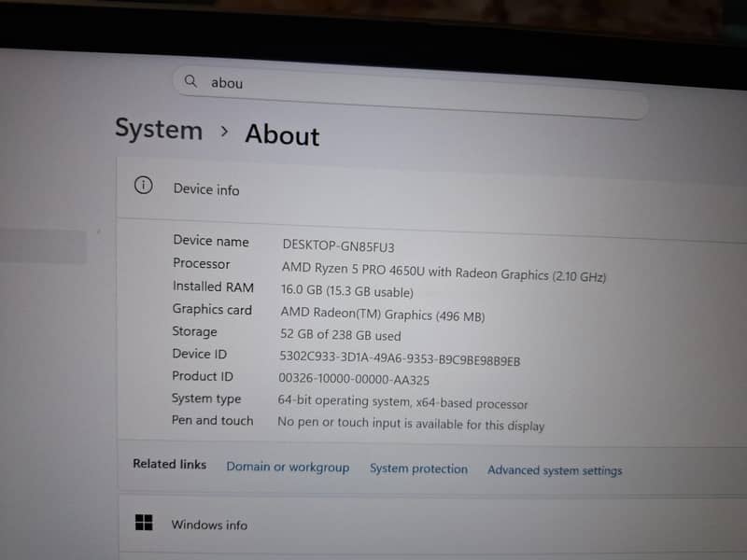Click the System type label
747x560 pixels.
click(206, 399)
